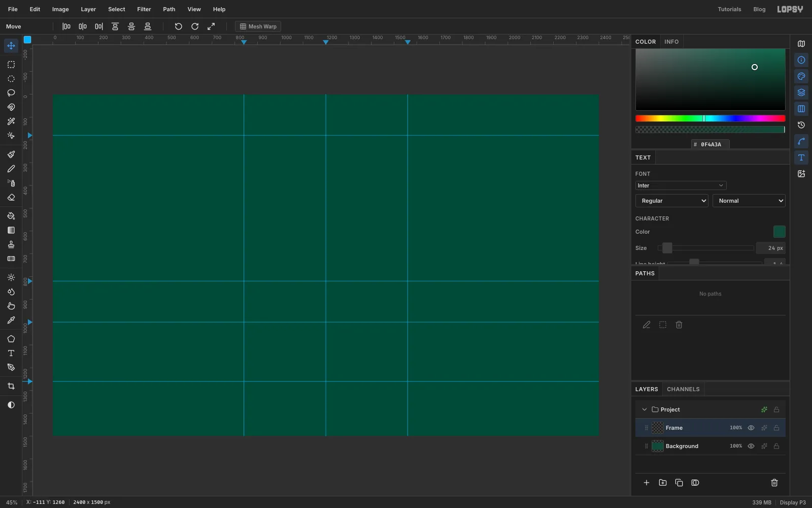Hide the Frame layer
The image size is (812, 508).
coord(751,428)
